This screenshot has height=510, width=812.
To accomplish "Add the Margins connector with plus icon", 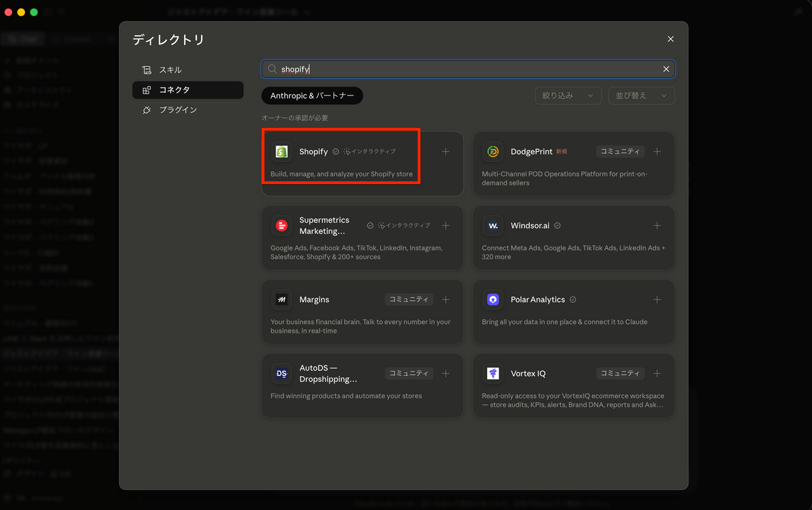I will [x=445, y=299].
